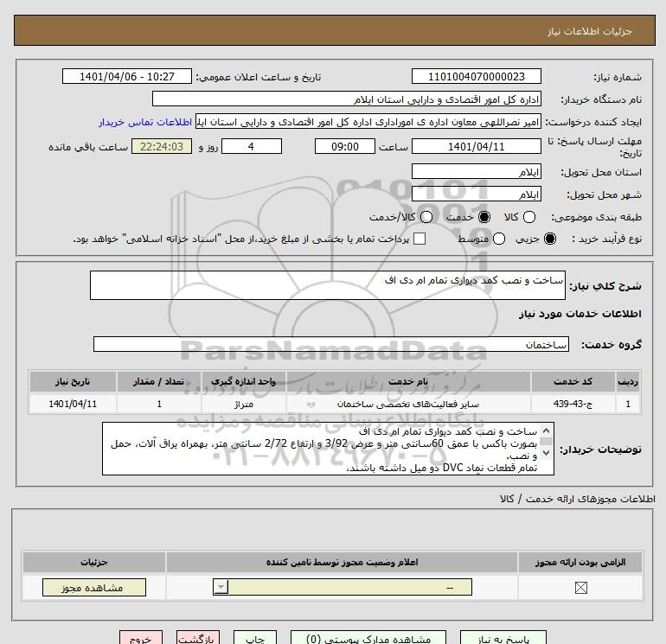Click the نام خدمت column header
The width and height of the screenshot is (666, 644).
408,381
